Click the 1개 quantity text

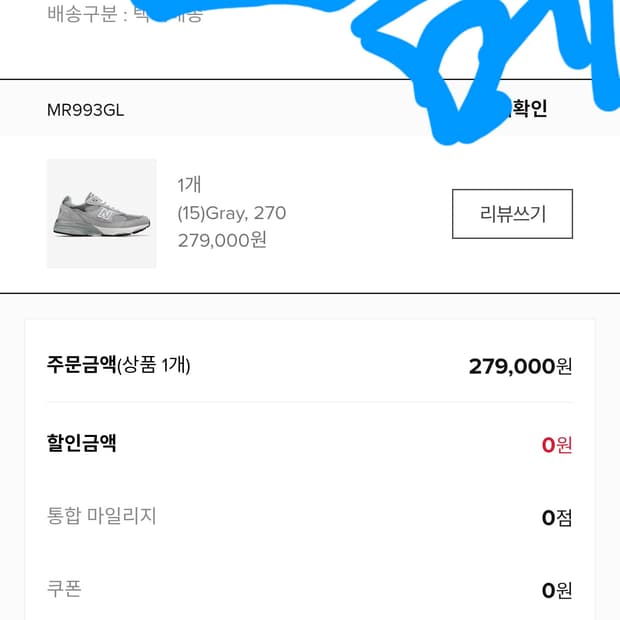(190, 185)
